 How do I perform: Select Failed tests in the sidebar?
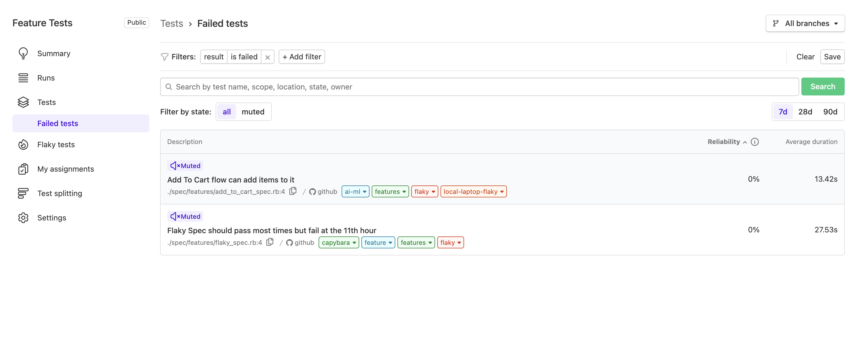tap(58, 123)
